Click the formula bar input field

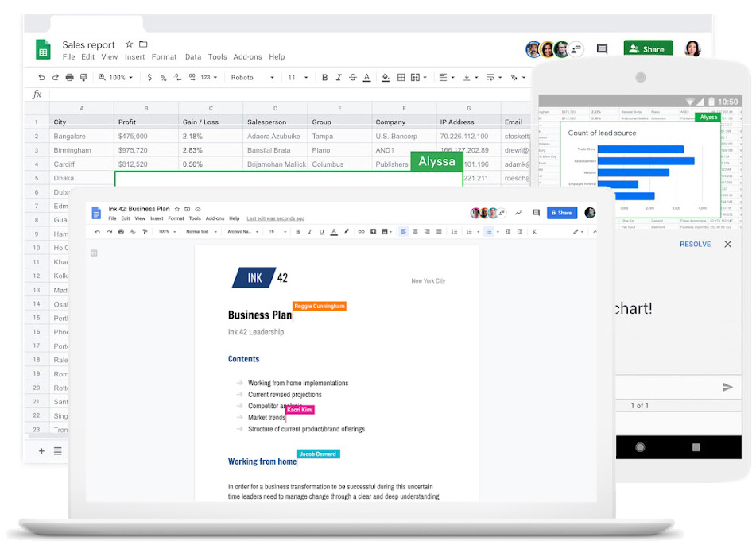(278, 95)
